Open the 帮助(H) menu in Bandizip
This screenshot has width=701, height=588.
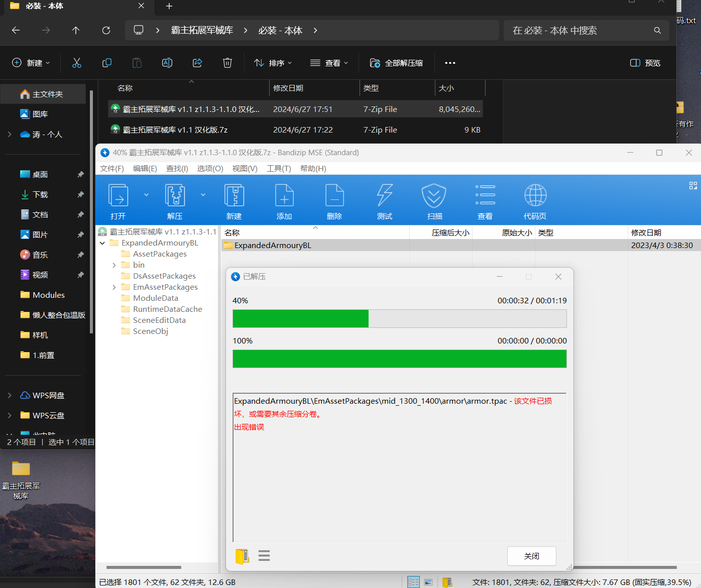tap(313, 169)
